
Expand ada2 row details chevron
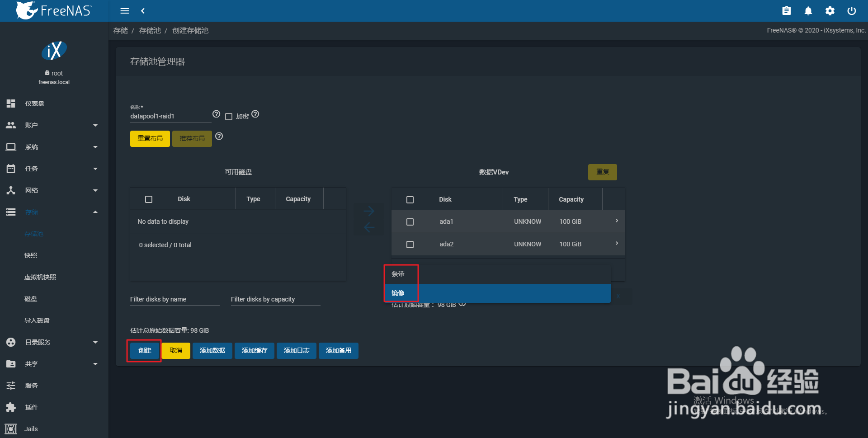617,243
